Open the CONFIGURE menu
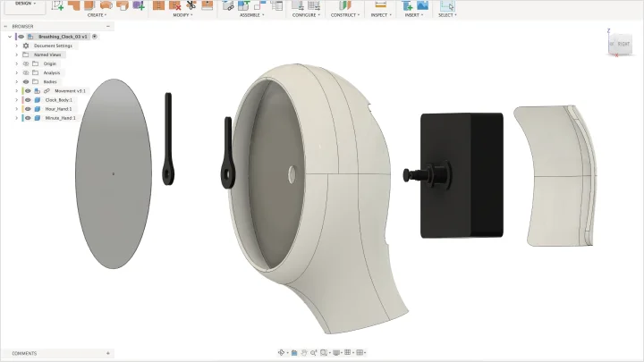Viewport: 644px width, 362px height. tap(306, 15)
